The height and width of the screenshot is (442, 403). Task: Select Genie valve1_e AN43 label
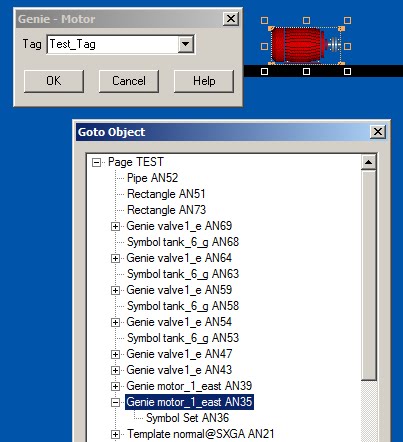pyautogui.click(x=179, y=370)
